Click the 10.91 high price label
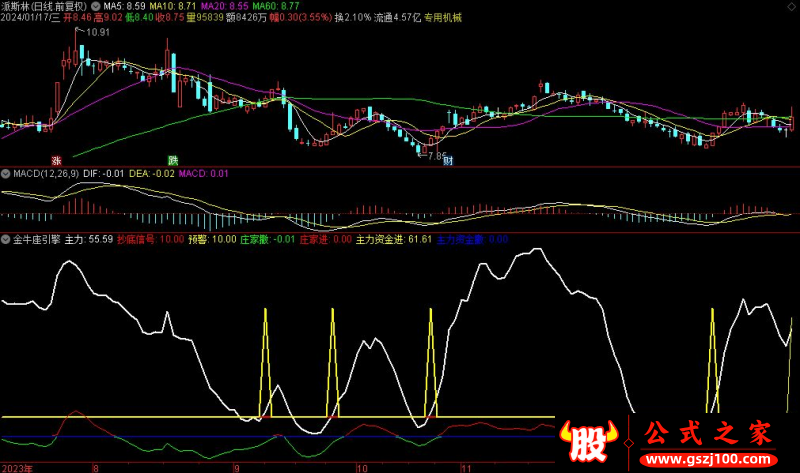This screenshot has width=800, height=473. tap(97, 33)
